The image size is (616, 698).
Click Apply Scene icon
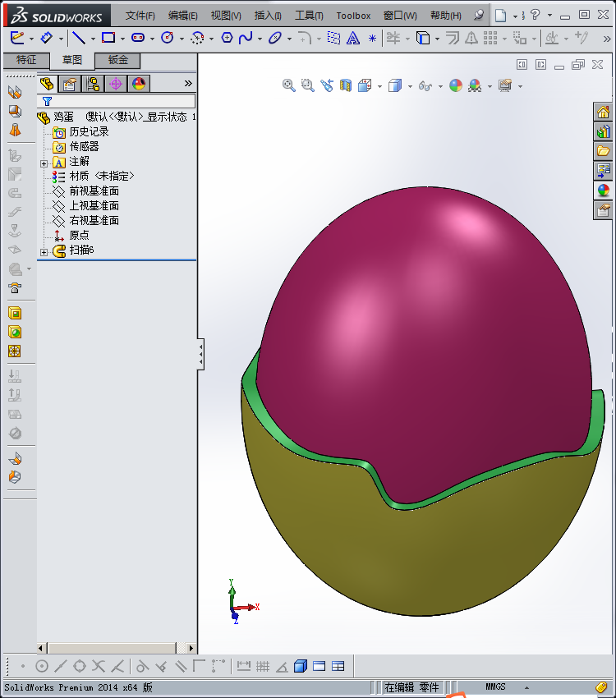(475, 85)
